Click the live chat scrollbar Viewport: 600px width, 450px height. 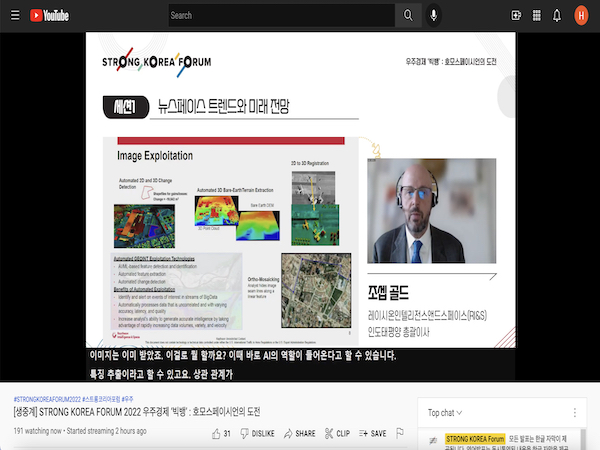coord(583,439)
